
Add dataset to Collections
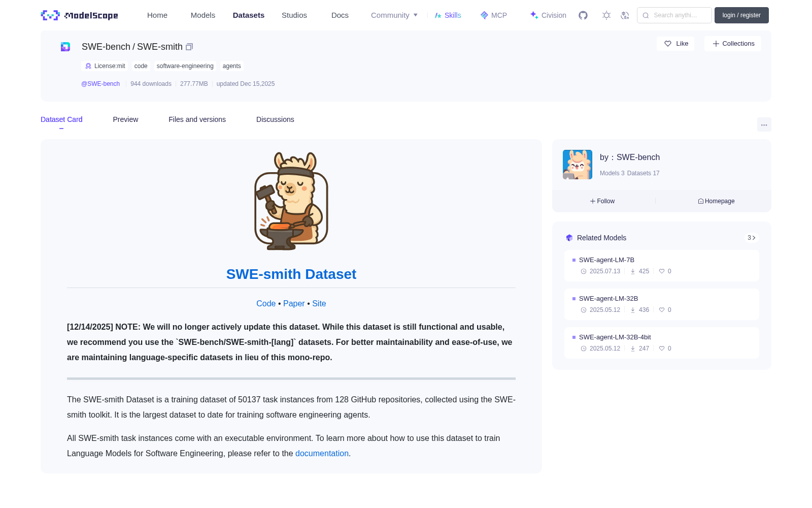coord(733,44)
